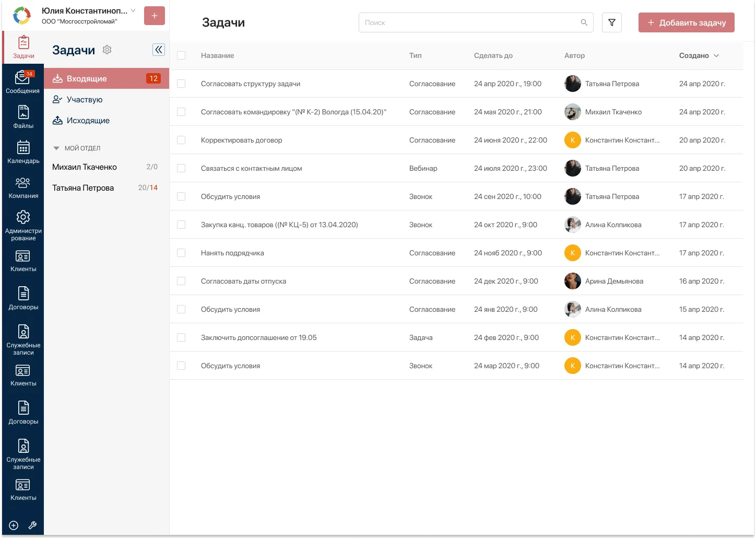Screen dimensions: 756x539
Task: Open task Связаться с контактным лицом
Action: coord(251,168)
